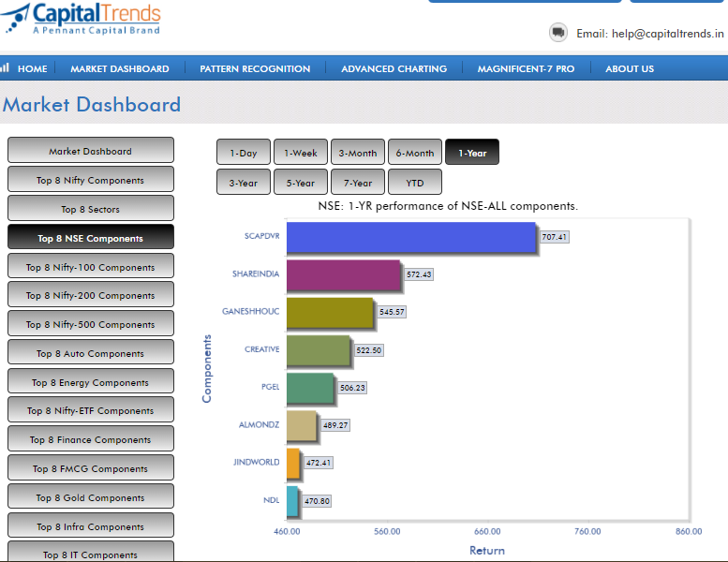Open Top 8 Energy Components
The image size is (728, 562).
91,381
